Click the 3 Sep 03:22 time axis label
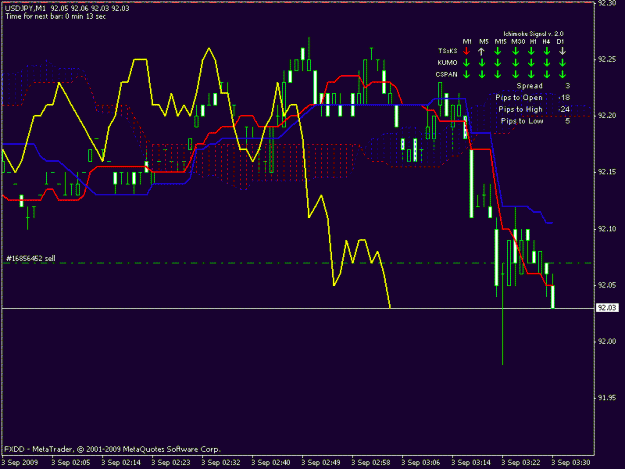The image size is (625, 469). (521, 463)
